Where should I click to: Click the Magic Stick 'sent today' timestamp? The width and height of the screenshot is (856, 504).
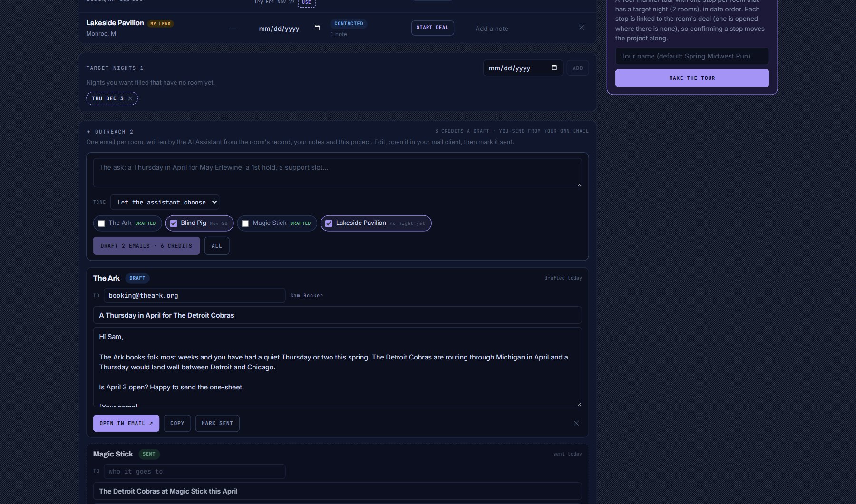[x=567, y=454]
